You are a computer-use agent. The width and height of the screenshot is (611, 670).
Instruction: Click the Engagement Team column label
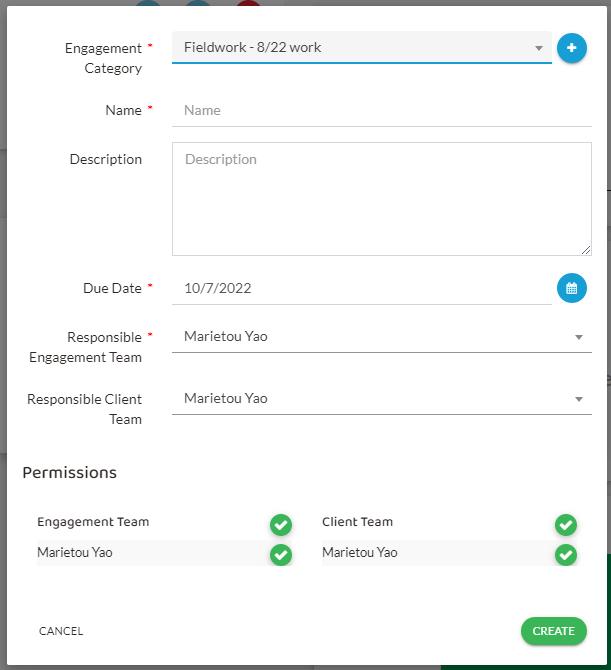click(x=93, y=522)
